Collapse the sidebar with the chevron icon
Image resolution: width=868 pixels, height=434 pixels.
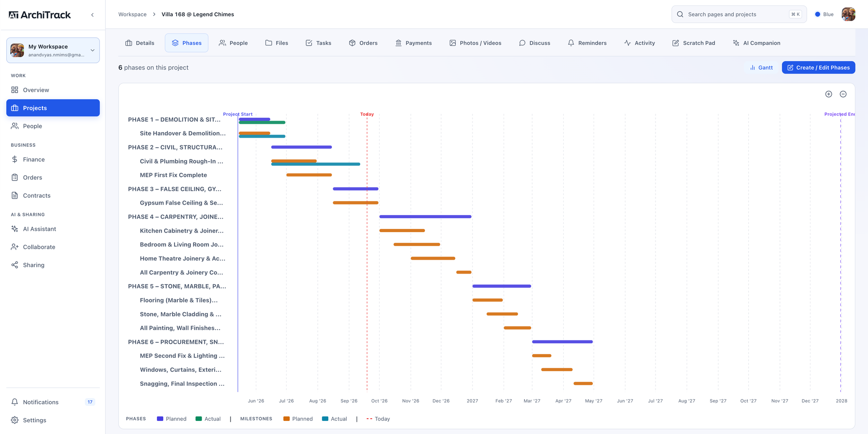(92, 15)
